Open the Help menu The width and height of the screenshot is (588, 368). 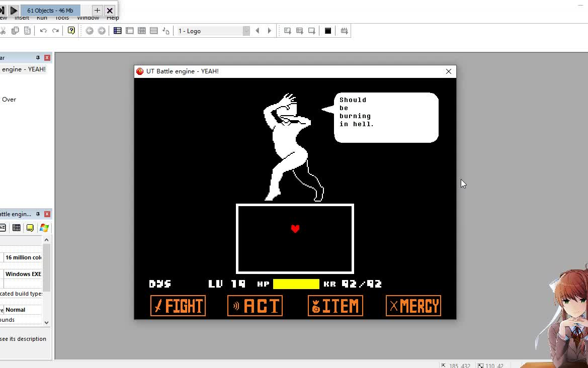113,18
